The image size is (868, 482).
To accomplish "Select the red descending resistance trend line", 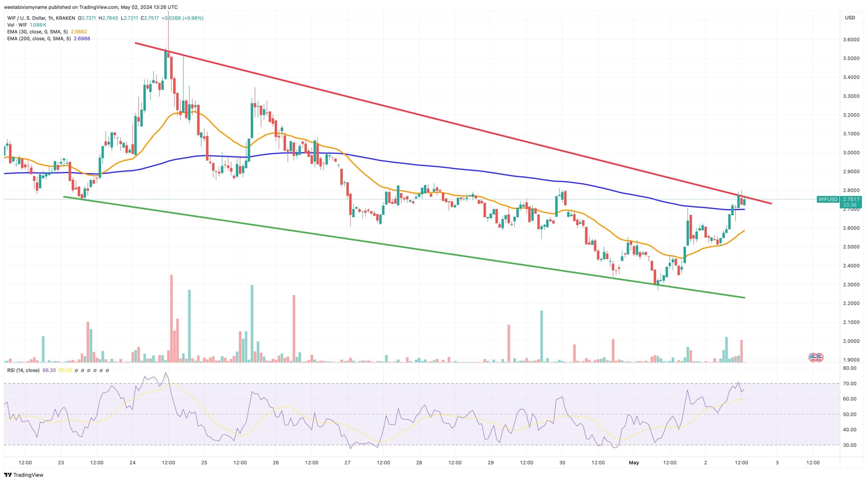I will tap(453, 123).
